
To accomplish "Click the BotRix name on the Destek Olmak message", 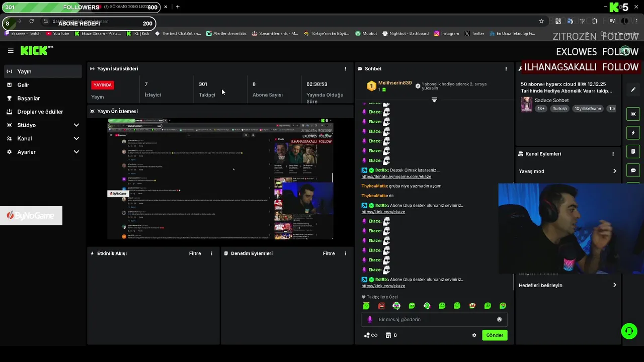I will click(381, 170).
